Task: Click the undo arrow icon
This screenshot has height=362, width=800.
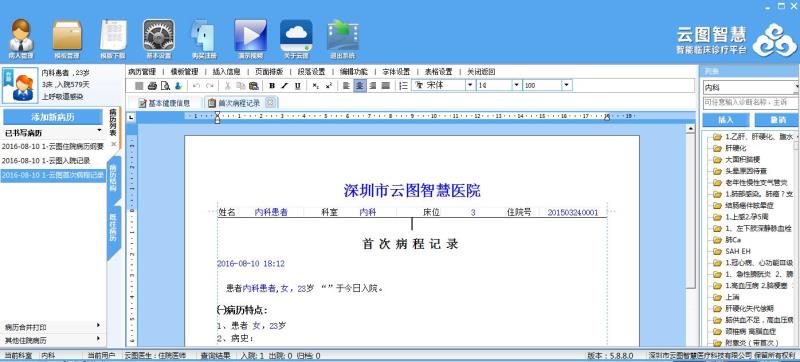Action: pyautogui.click(x=196, y=86)
